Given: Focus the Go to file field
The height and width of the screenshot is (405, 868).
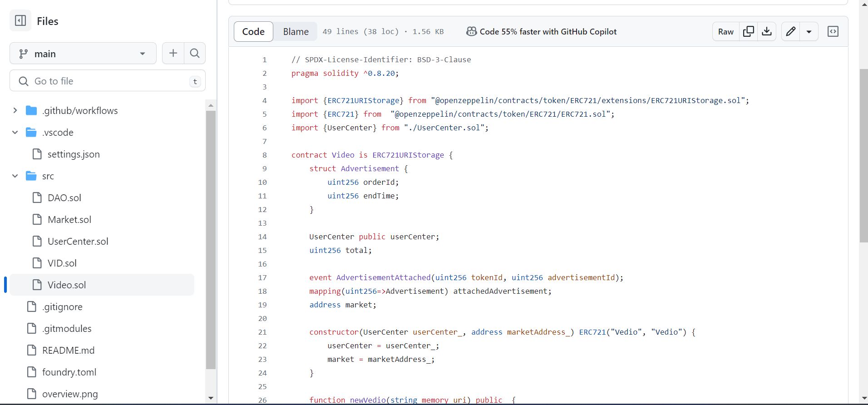Looking at the screenshot, I should pos(108,81).
